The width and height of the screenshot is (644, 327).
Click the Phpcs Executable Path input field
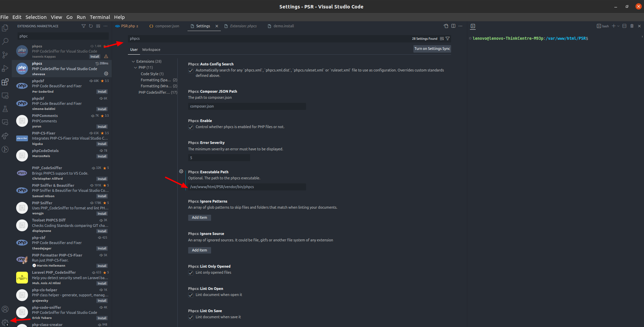pyautogui.click(x=247, y=187)
